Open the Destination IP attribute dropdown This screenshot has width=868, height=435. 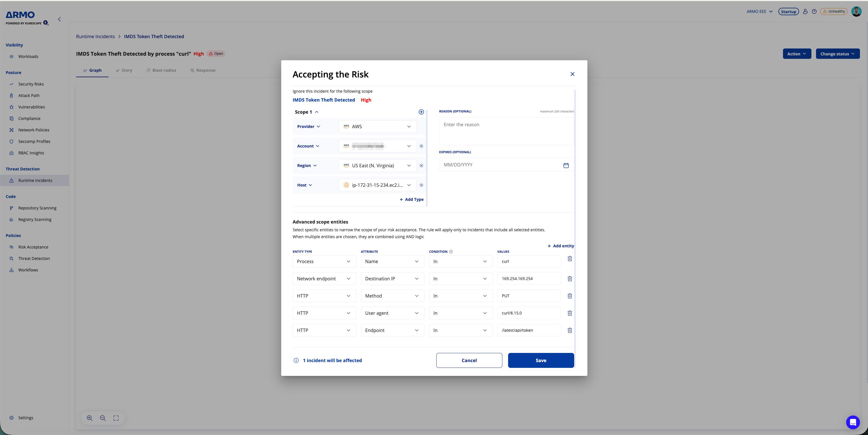coord(392,278)
